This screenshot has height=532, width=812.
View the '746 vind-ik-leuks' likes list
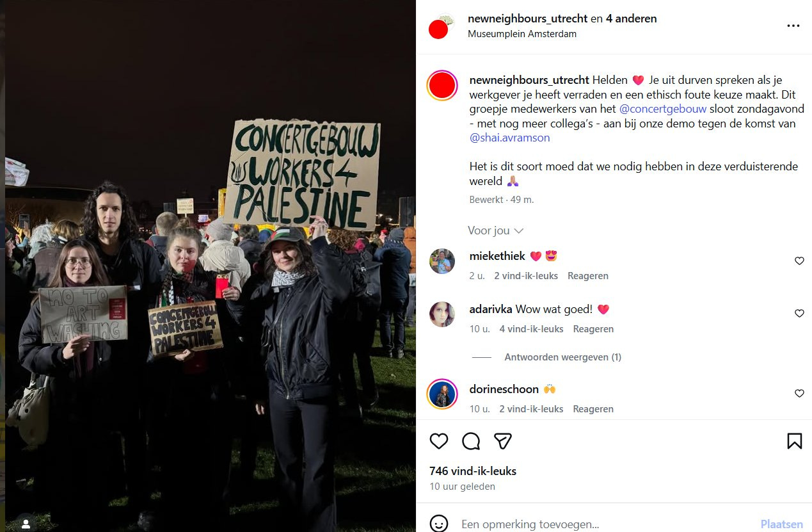[473, 471]
